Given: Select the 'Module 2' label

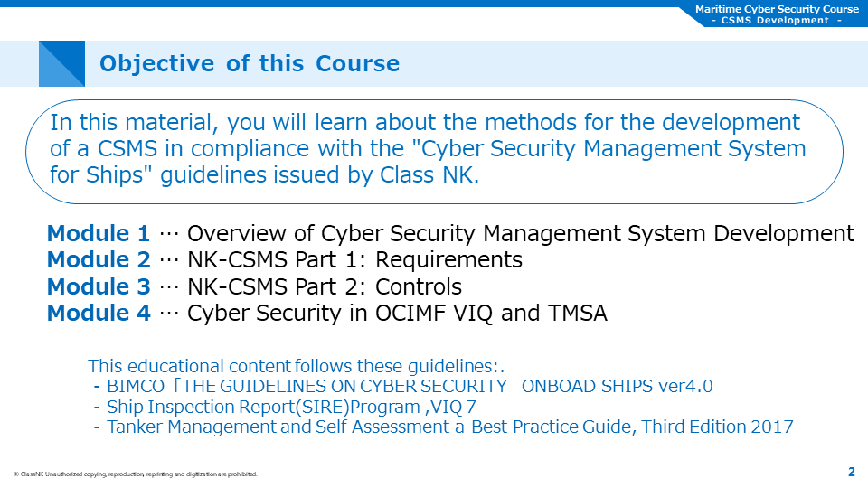Looking at the screenshot, I should pyautogui.click(x=99, y=260).
